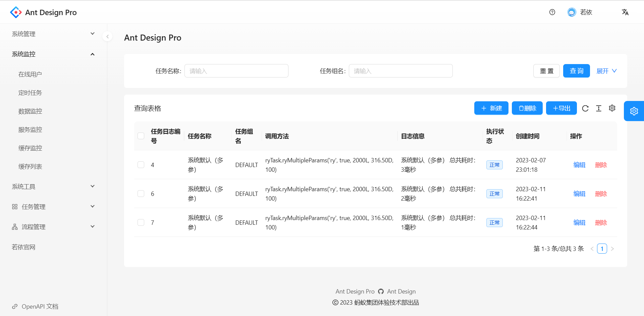Viewport: 644px width, 316px height.
Task: Open the help question mark icon
Action: pyautogui.click(x=552, y=12)
